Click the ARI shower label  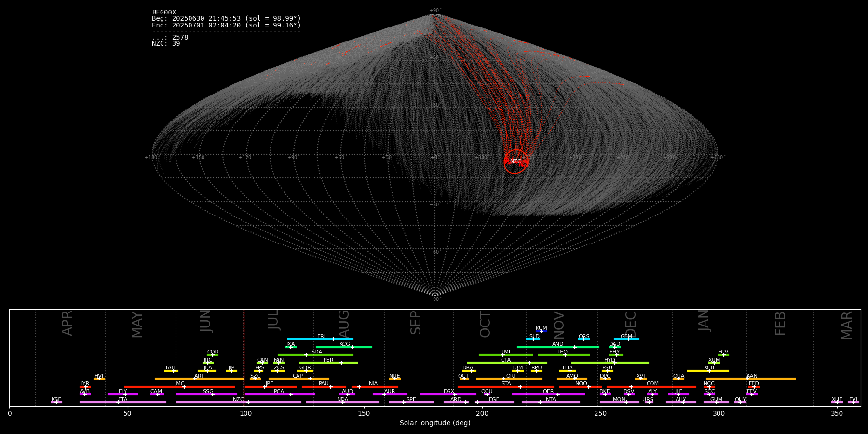[199, 376]
